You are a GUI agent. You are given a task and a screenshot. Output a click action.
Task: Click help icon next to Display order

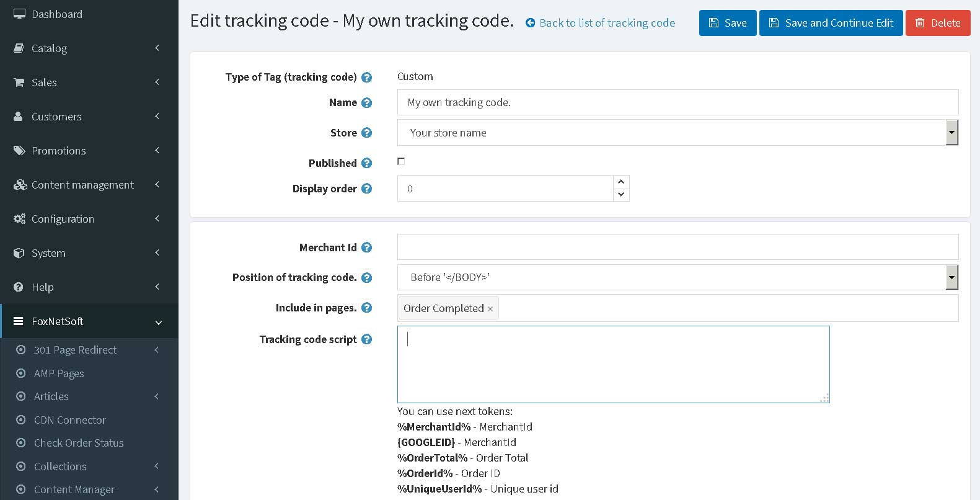coord(366,189)
